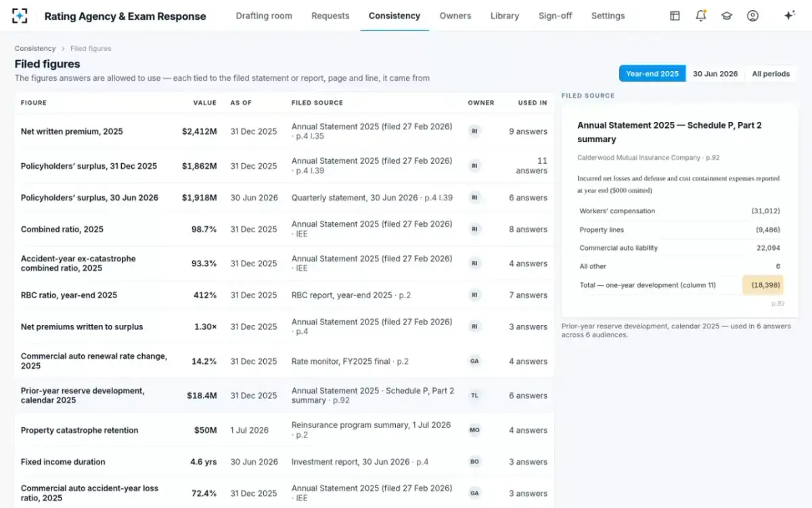Click TL owner badge for Prior-year reserve development
Viewport: 812px width, 508px height.
(474, 396)
